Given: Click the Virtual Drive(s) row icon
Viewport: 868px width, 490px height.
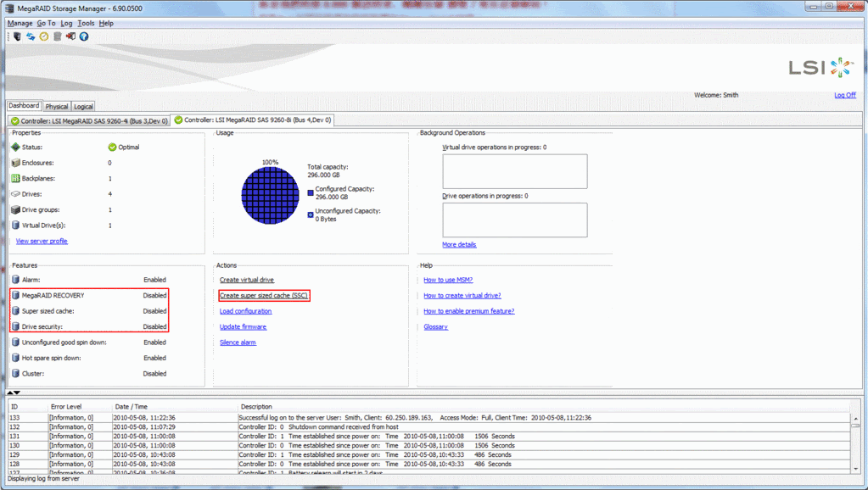Looking at the screenshot, I should click(15, 226).
